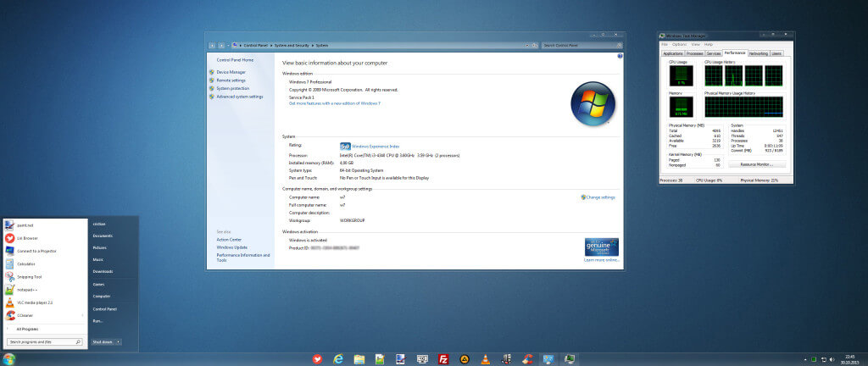Switch to the Processes tab
868x366 pixels.
pos(696,53)
